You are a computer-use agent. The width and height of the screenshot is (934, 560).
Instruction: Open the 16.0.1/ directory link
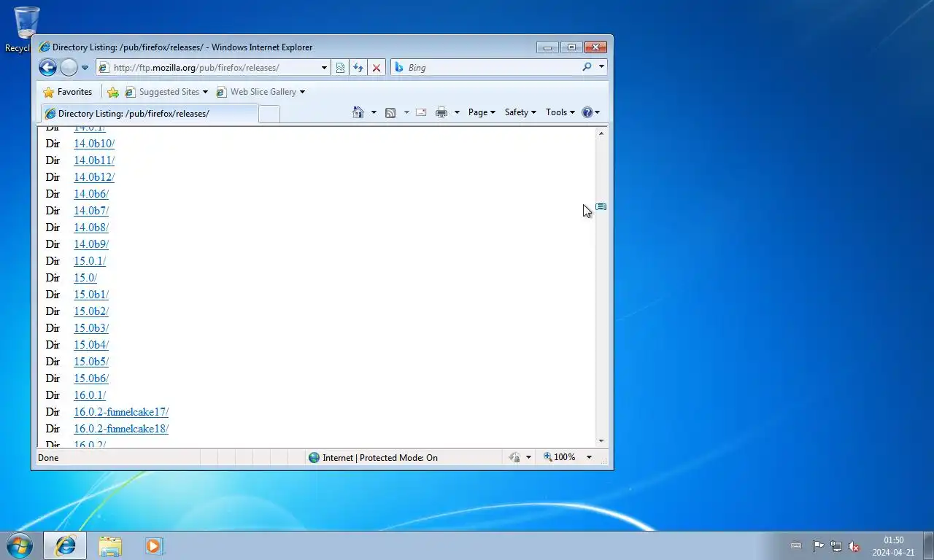point(90,395)
